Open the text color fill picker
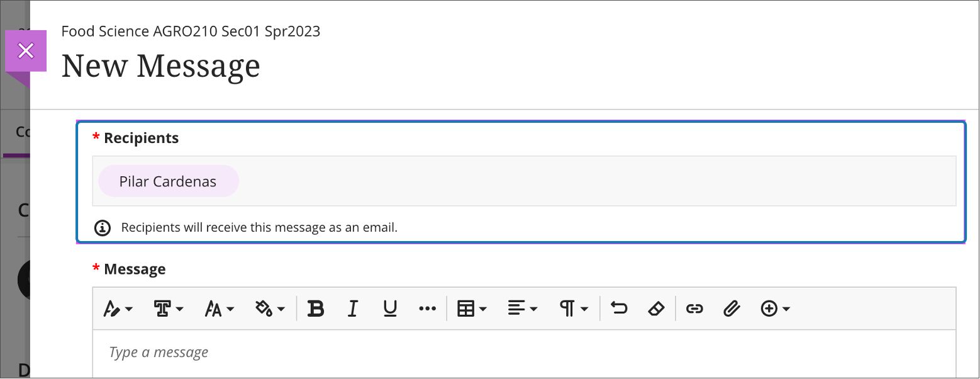980x379 pixels. click(x=270, y=308)
